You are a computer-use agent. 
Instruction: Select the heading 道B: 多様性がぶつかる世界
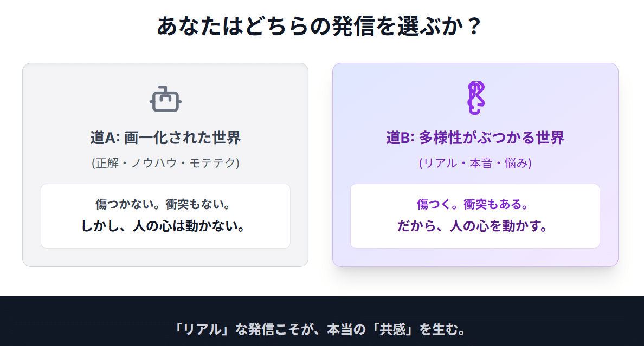click(475, 138)
